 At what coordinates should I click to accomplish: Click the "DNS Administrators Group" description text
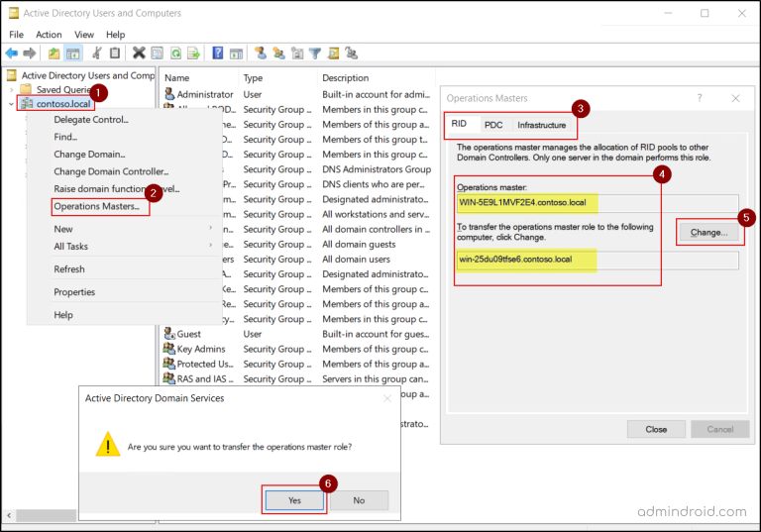[377, 169]
